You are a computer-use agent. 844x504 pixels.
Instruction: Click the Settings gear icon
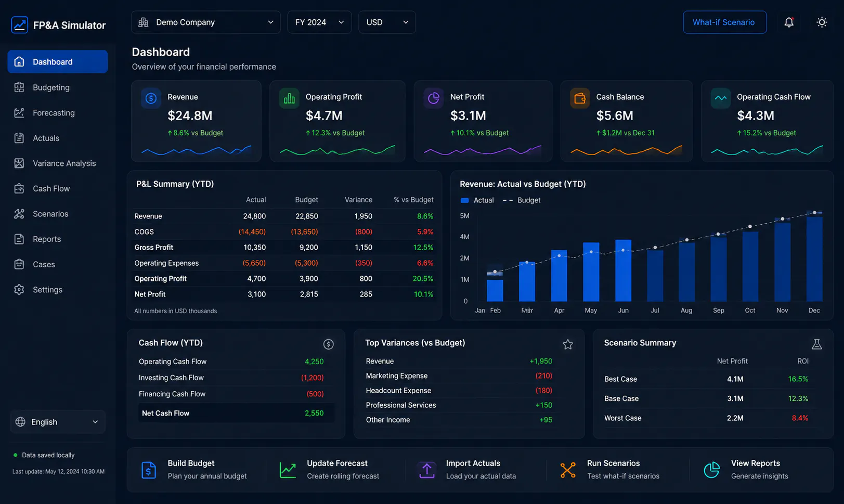point(19,290)
